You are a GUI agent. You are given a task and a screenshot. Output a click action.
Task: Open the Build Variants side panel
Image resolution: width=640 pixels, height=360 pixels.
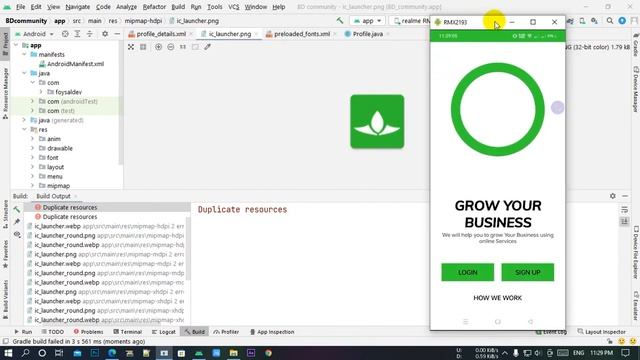(x=5, y=301)
